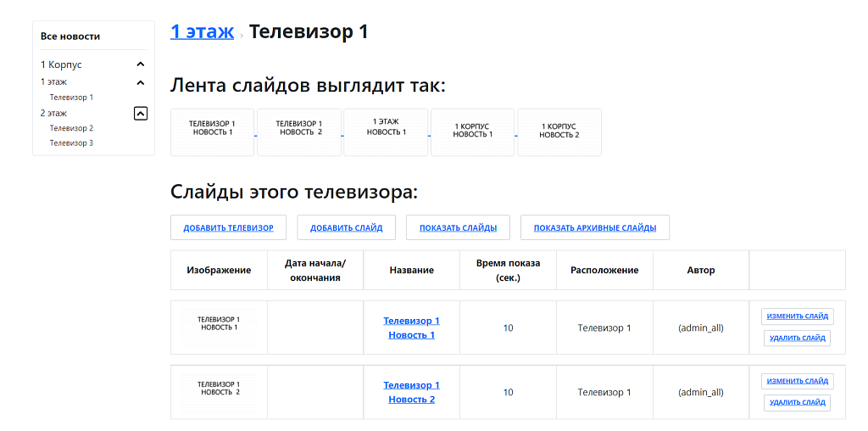This screenshot has height=431, width=868.
Task: Open the Телевизор 1 Новость 2 link
Action: tap(411, 392)
